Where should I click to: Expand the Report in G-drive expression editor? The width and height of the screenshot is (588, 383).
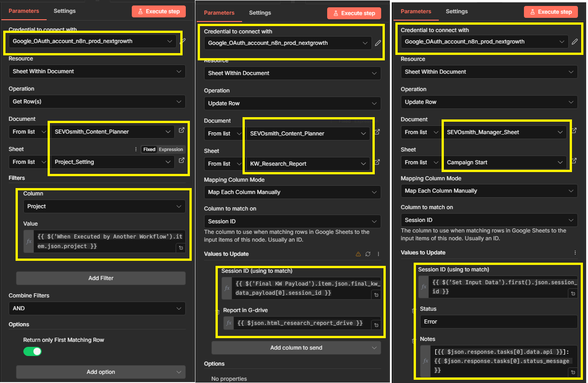tap(376, 325)
